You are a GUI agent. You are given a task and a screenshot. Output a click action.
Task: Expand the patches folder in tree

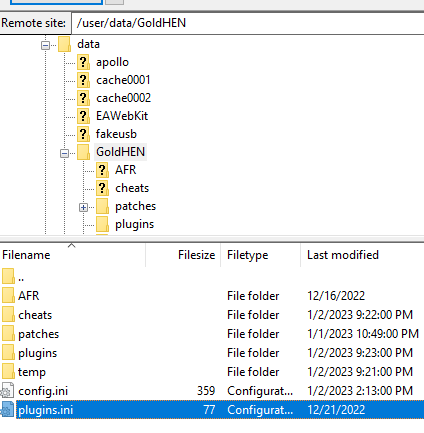click(x=83, y=207)
